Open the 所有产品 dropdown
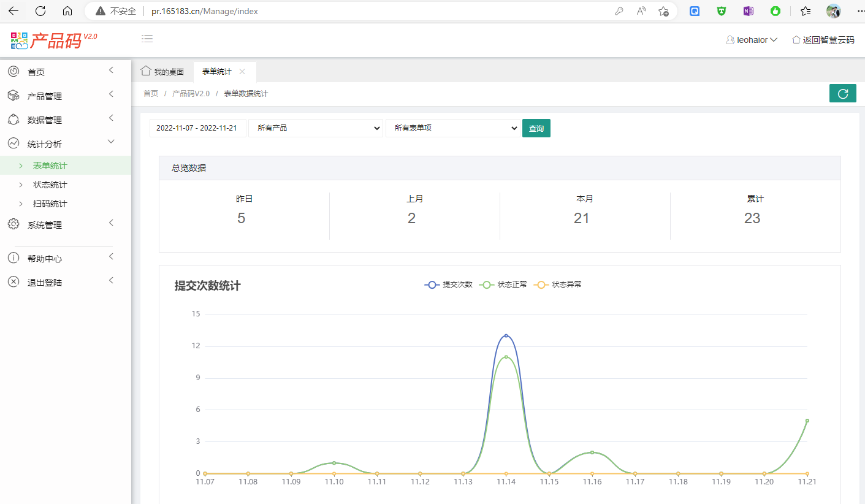Screen dimensions: 865x504 [315, 128]
